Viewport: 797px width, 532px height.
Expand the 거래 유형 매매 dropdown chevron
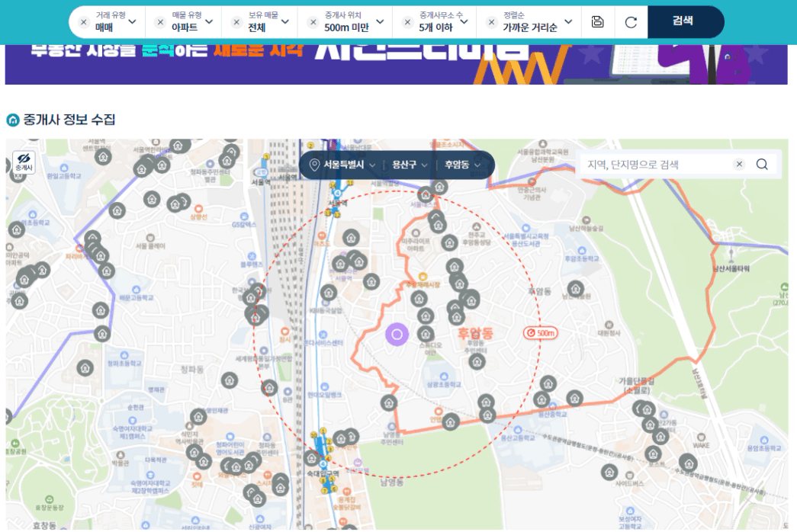tap(132, 22)
